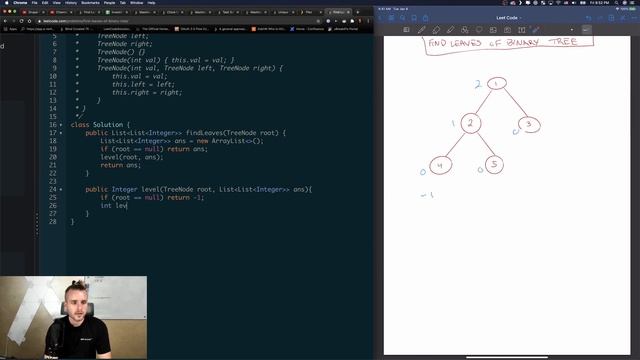
Task: Open the Leet Code notebook title dropdown
Action: 508,18
